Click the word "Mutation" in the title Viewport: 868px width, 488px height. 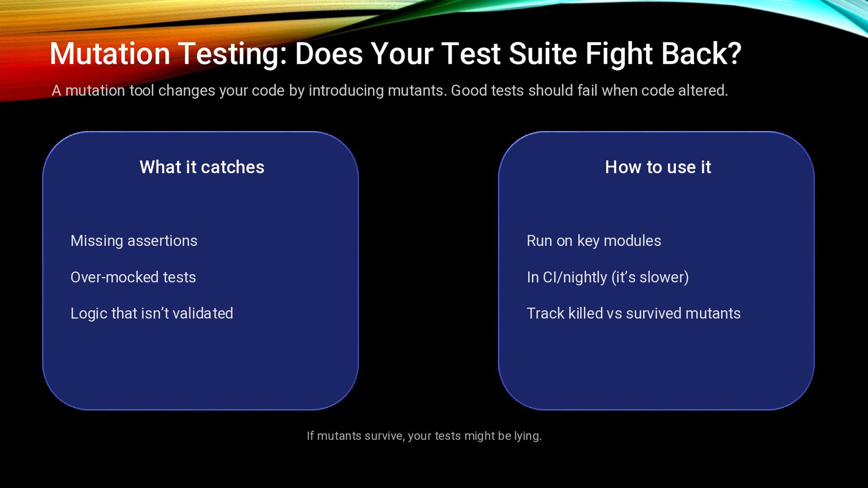[110, 54]
